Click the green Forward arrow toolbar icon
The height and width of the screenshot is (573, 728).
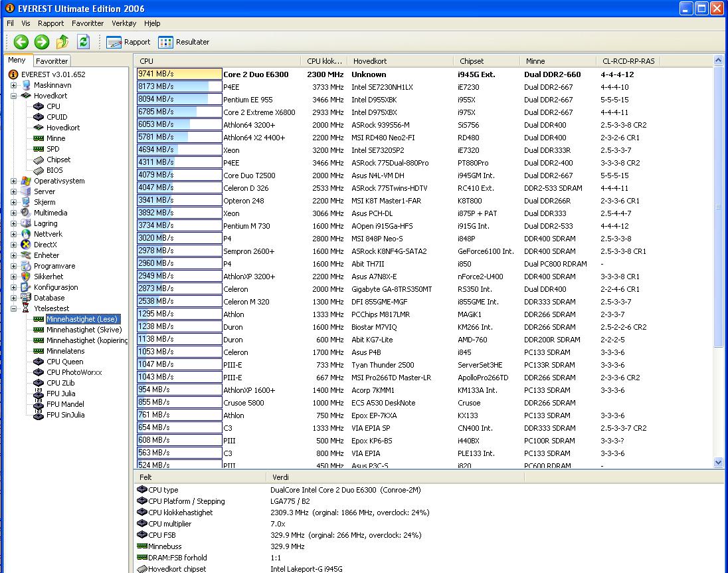coord(42,42)
